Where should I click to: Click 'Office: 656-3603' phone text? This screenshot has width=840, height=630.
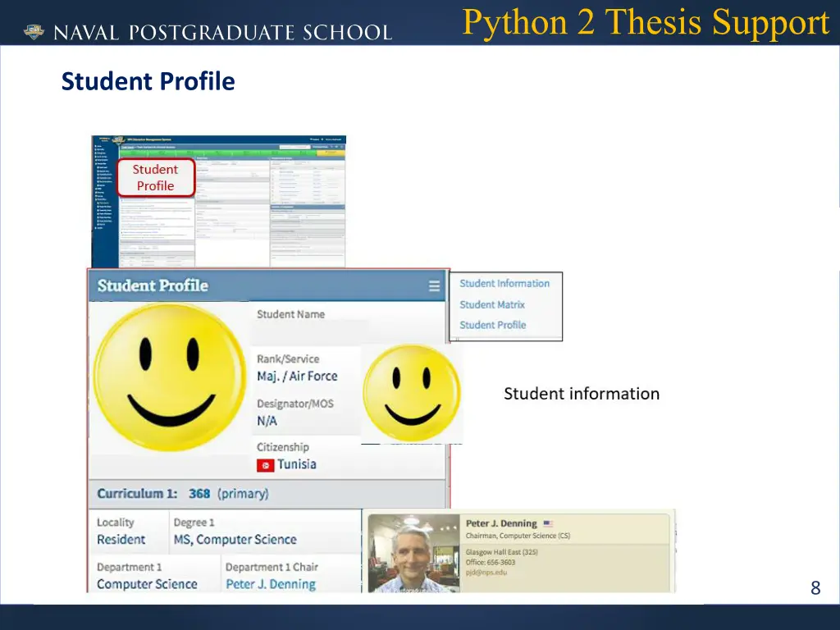tap(491, 562)
